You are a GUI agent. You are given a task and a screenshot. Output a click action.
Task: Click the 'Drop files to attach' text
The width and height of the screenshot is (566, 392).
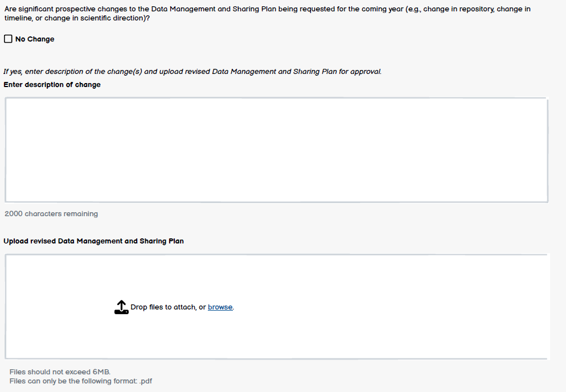(163, 307)
